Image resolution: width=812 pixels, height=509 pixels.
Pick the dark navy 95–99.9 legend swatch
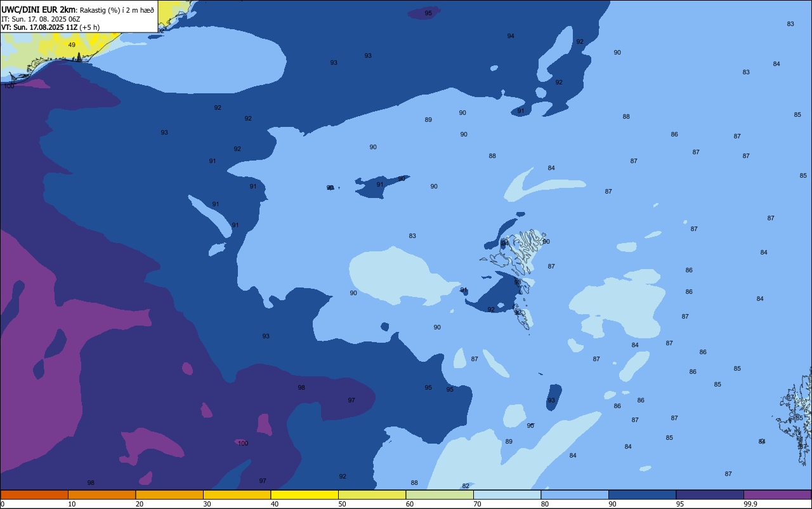click(710, 494)
